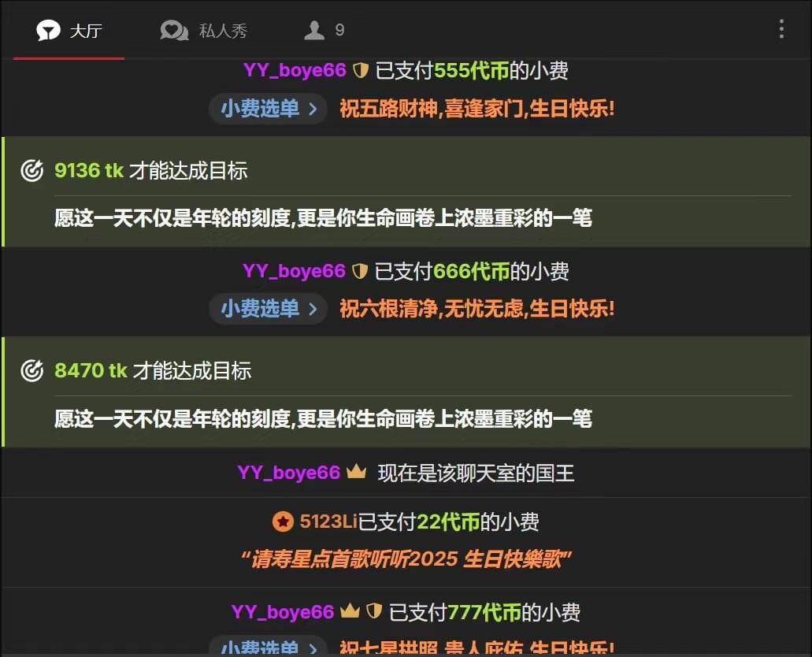Click the crown icon in the 国王 announcement
Viewport: 812px width, 657px height.
point(357,473)
